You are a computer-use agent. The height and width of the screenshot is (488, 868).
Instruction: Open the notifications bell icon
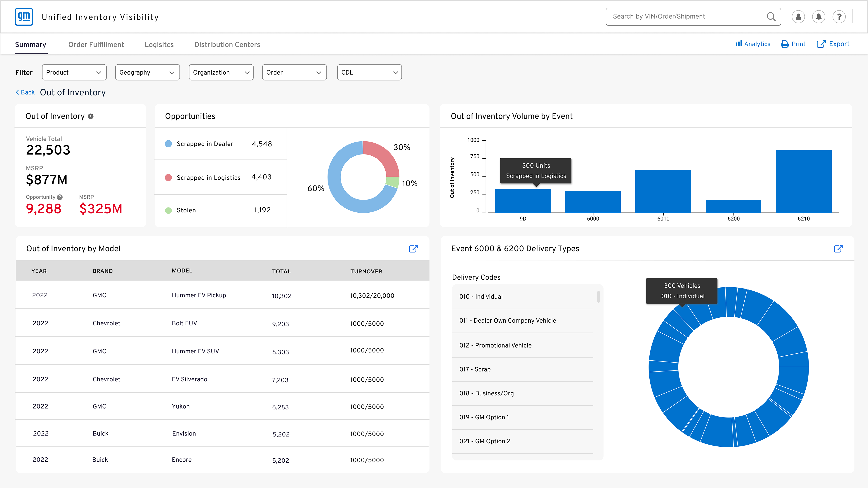[818, 17]
